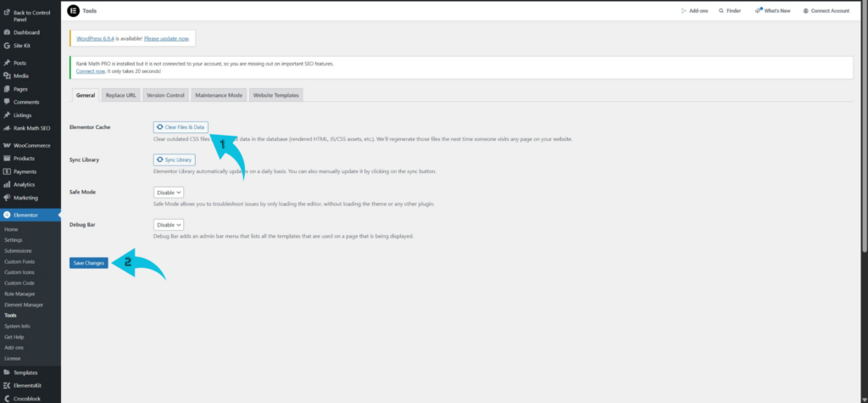Open System Info submenu item
868x403 pixels.
tap(17, 327)
